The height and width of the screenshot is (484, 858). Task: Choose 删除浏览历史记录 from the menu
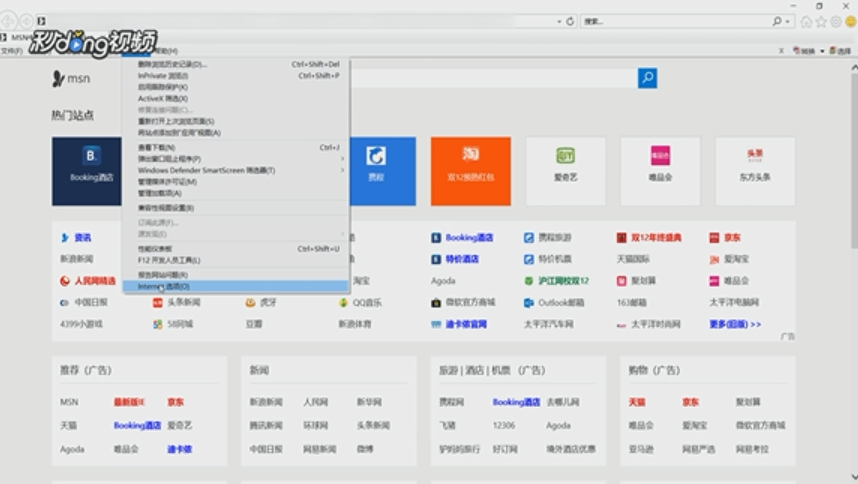(235, 64)
